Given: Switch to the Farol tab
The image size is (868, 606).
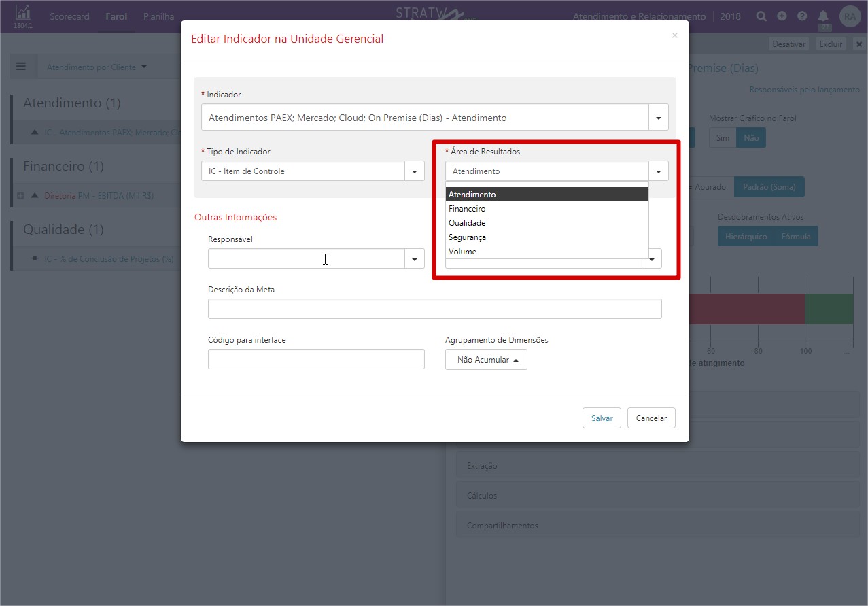Looking at the screenshot, I should point(116,16).
